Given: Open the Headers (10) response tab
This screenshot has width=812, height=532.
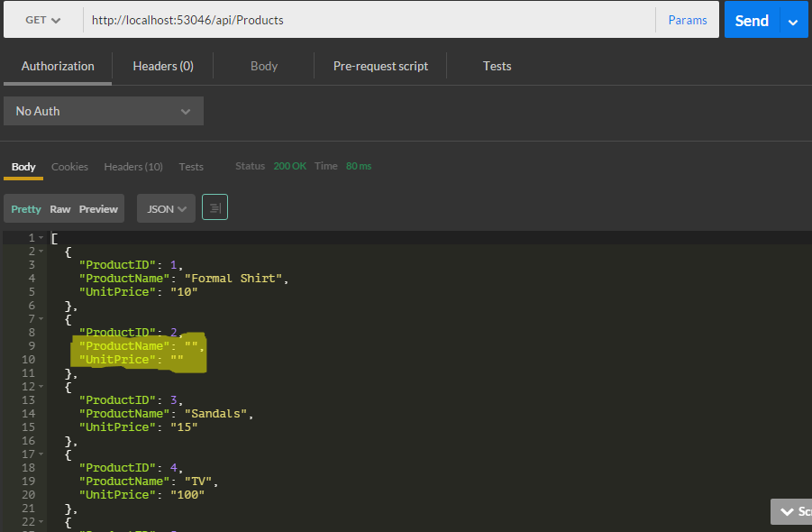Looking at the screenshot, I should (x=132, y=166).
